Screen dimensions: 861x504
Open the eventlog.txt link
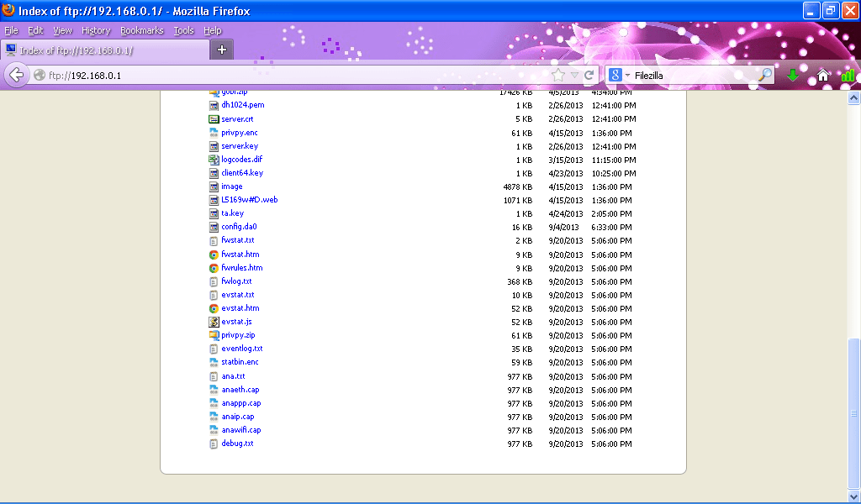[241, 349]
